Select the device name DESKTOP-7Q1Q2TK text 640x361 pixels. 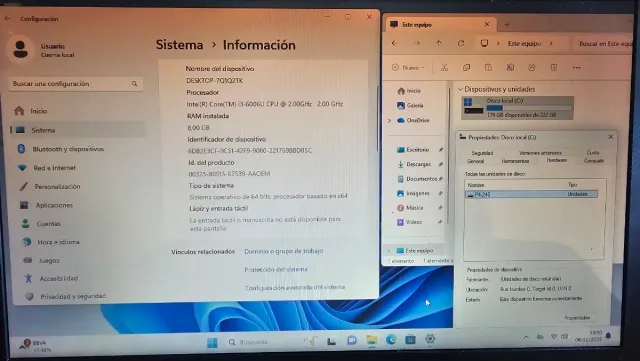[215, 81]
